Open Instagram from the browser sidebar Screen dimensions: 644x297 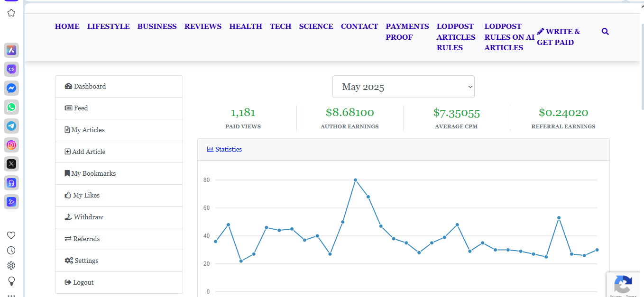[x=11, y=145]
